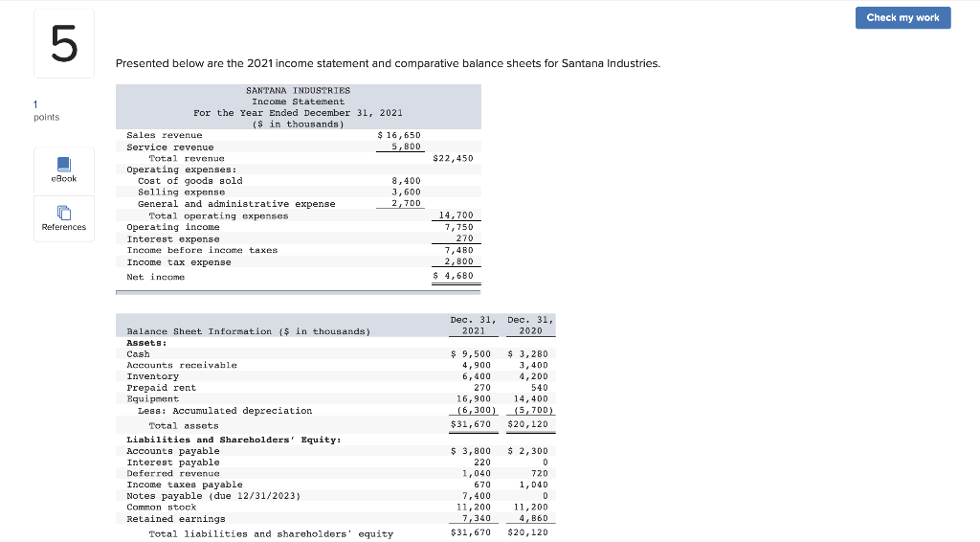Open the eBook resource icon
980x542 pixels.
coord(64,170)
